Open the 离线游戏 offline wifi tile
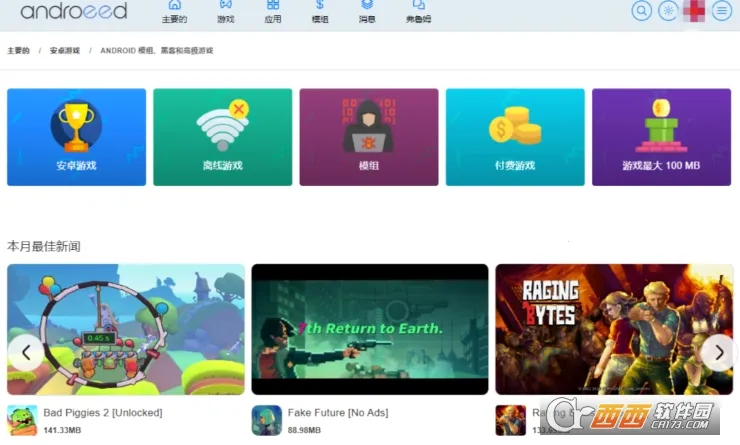The width and height of the screenshot is (740, 445). pos(222,137)
